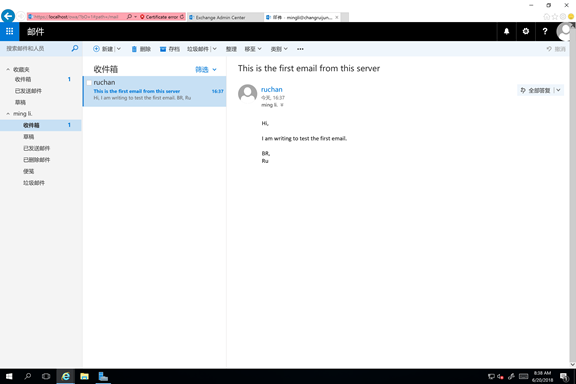Click the Certificate error warning
Viewport: 576px width, 384px height.
pos(159,17)
